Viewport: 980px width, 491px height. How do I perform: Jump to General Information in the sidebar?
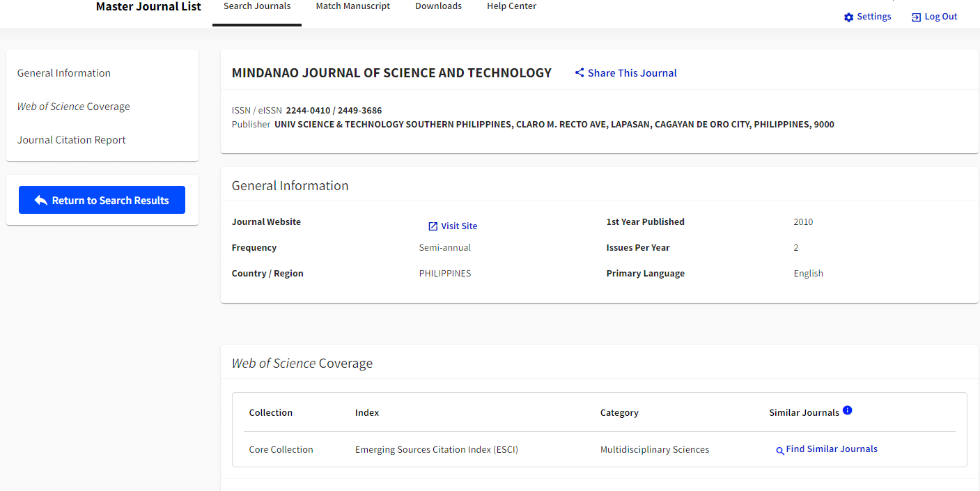[64, 73]
